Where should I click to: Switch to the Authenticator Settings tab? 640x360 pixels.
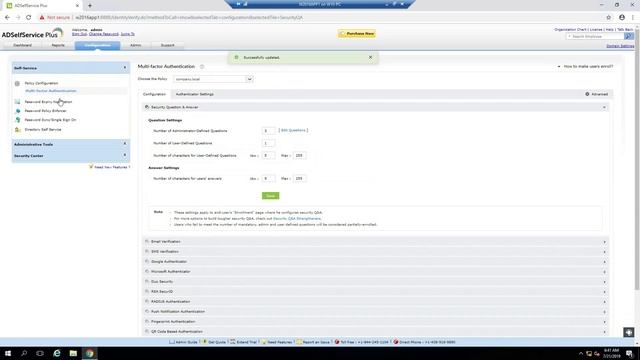[x=195, y=94]
